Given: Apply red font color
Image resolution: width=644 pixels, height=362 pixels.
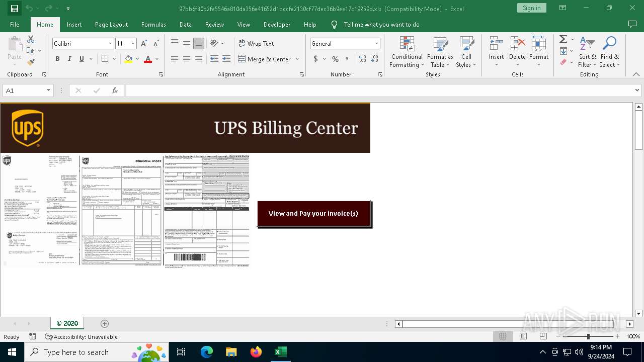Looking at the screenshot, I should 148,59.
